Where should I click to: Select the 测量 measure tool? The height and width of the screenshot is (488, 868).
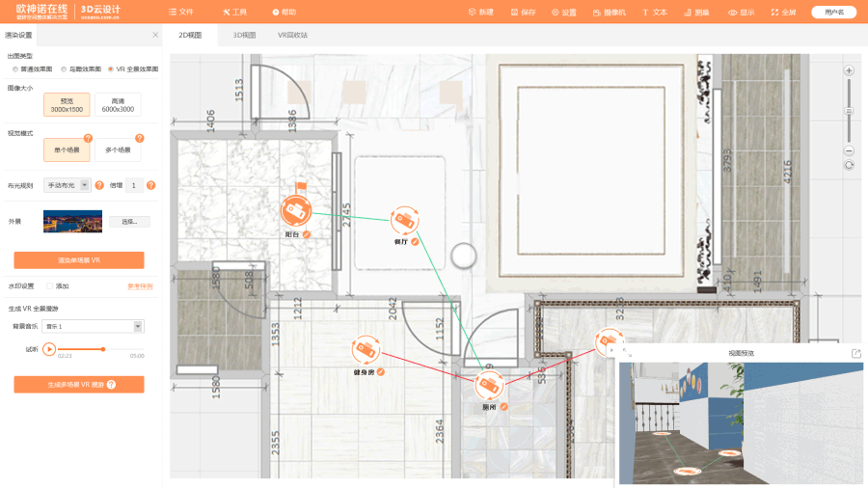[697, 13]
